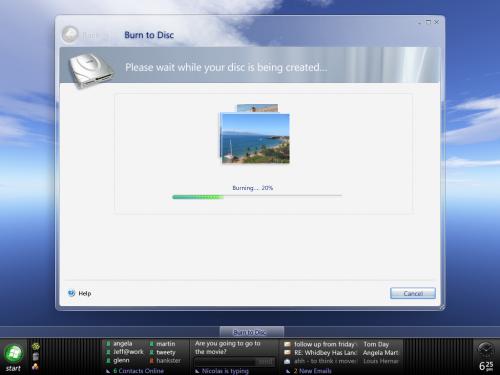The image size is (500, 375).
Task: Click sender name Louis Hemar
Action: [381, 361]
